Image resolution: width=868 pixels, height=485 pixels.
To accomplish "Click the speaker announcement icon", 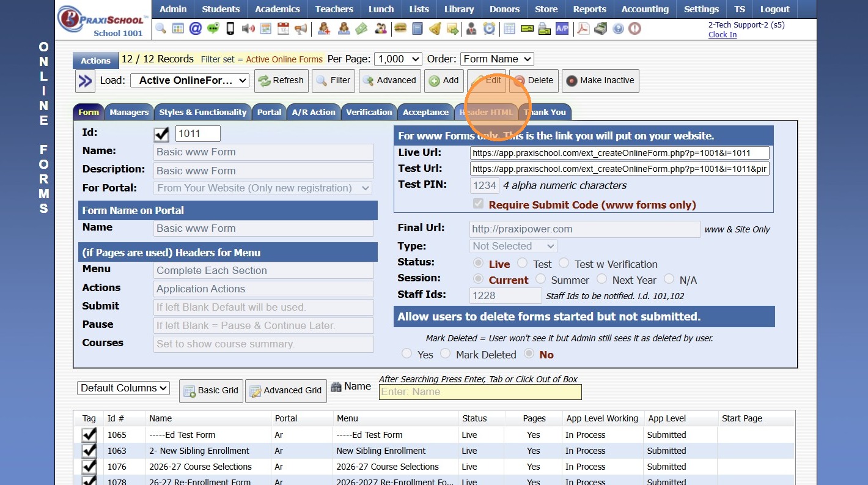I will point(248,28).
